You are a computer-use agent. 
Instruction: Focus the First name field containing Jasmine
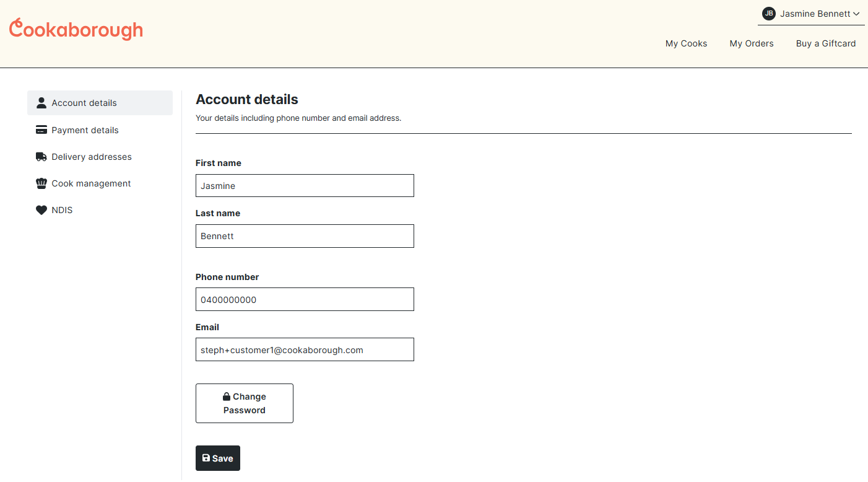pos(305,186)
